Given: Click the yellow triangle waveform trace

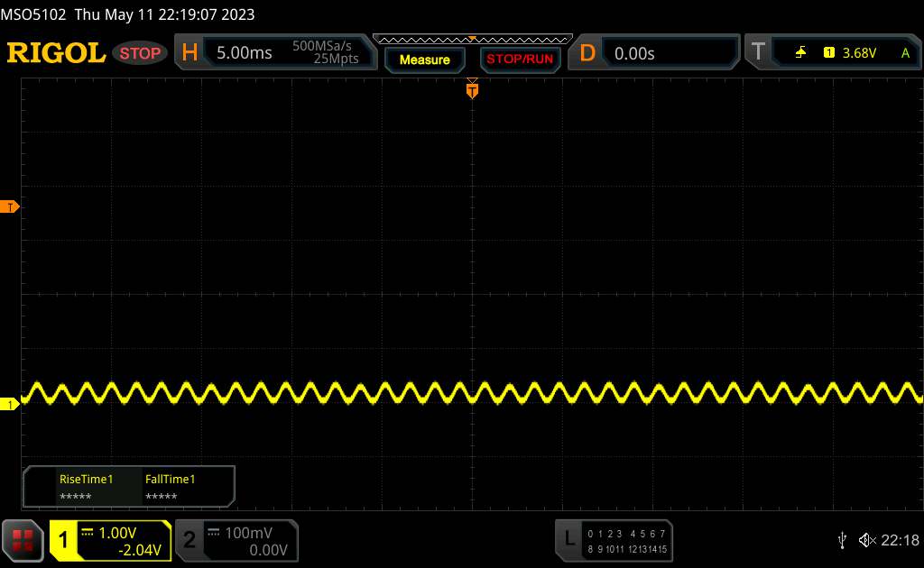Looking at the screenshot, I should click(471, 393).
